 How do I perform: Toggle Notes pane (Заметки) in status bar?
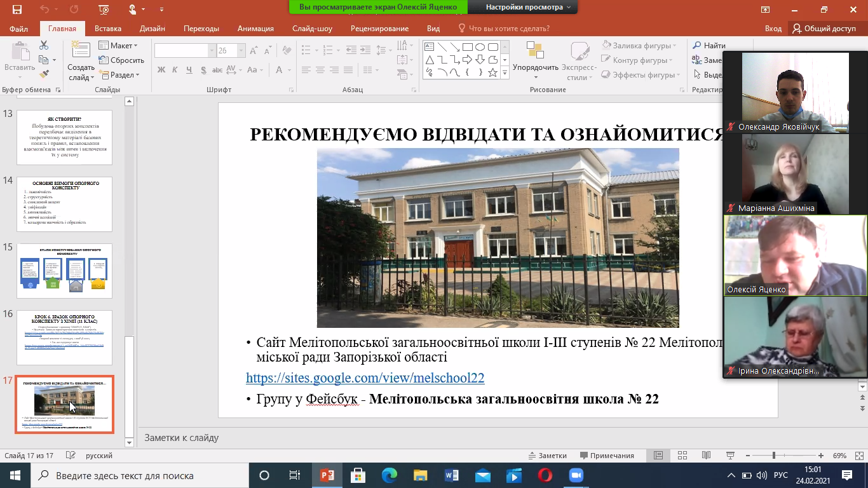(548, 456)
